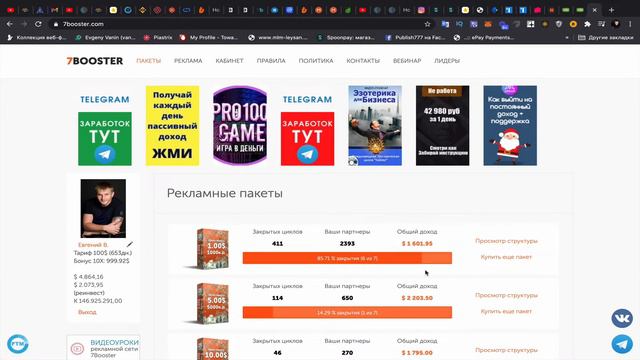This screenshot has height=360, width=640.
Task: Click the Эзотерика для Бизнеса banner
Action: (375, 126)
